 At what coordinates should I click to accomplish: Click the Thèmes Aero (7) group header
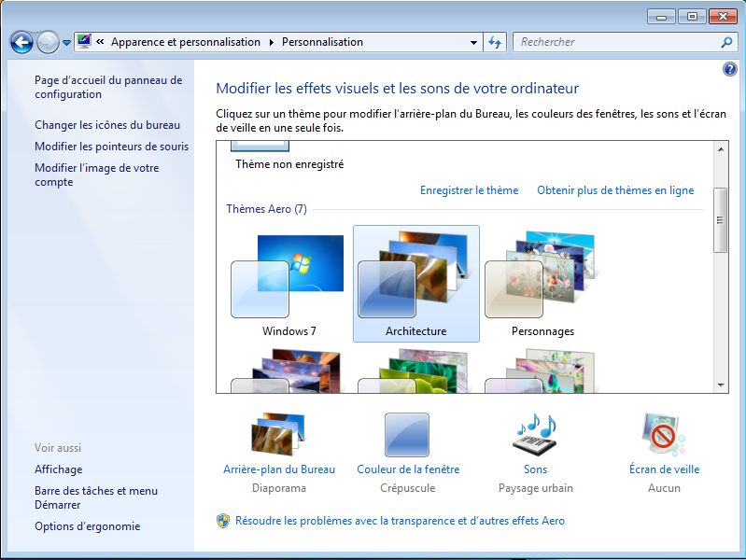point(266,209)
